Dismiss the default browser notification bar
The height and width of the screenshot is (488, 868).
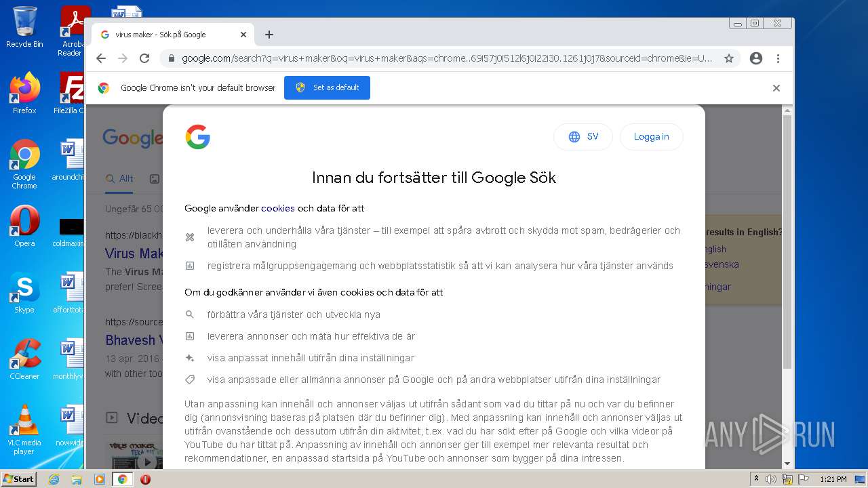(776, 88)
